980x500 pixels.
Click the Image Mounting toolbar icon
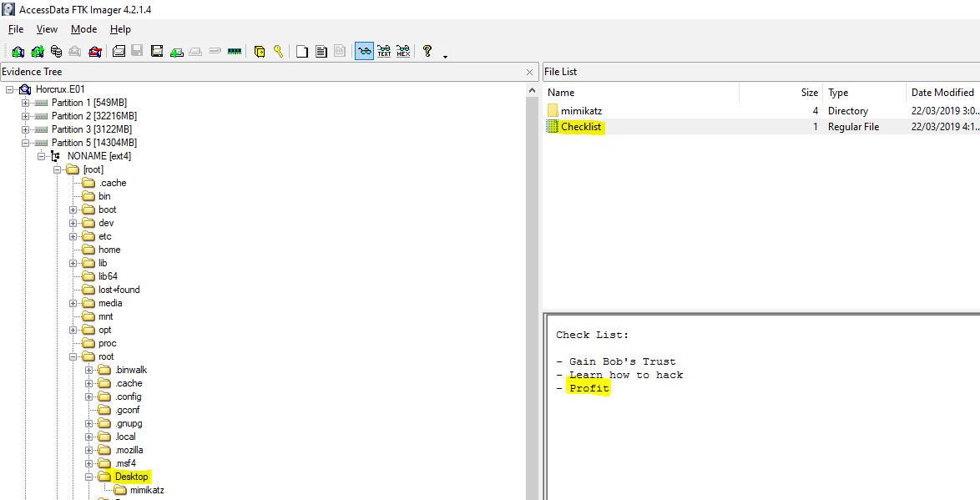coord(56,51)
